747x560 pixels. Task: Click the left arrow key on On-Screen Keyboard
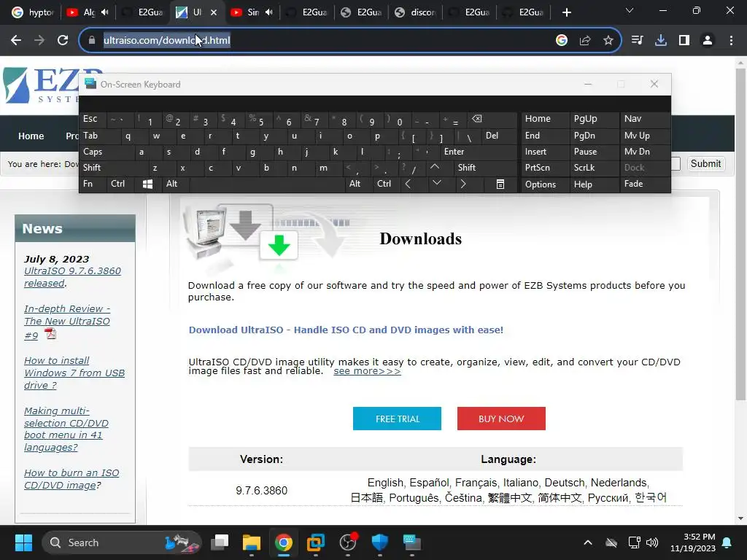408,184
